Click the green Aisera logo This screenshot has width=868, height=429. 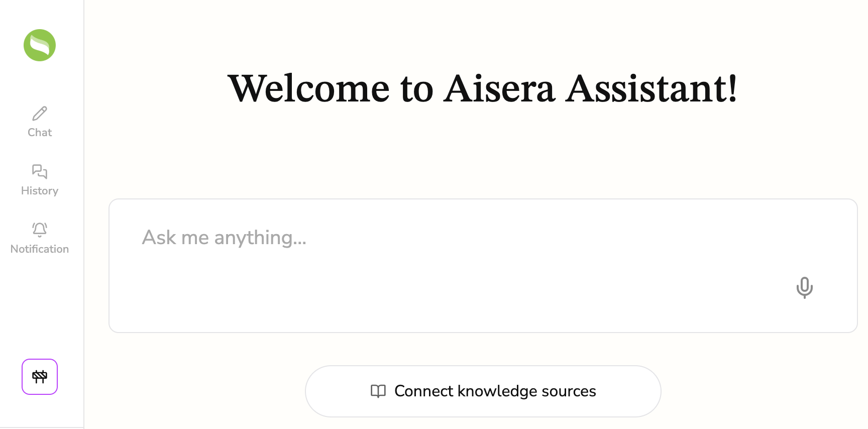click(x=40, y=45)
